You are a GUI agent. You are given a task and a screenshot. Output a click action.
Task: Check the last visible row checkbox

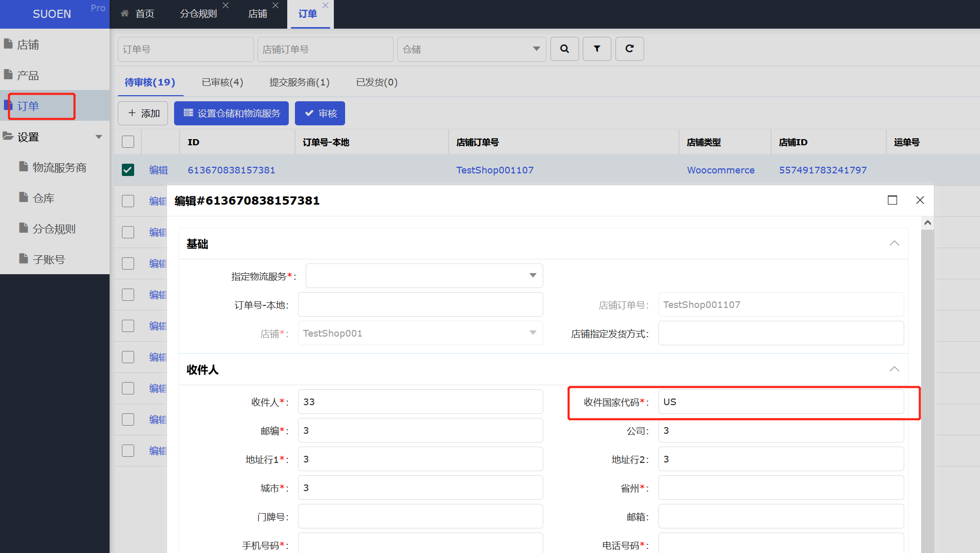128,451
